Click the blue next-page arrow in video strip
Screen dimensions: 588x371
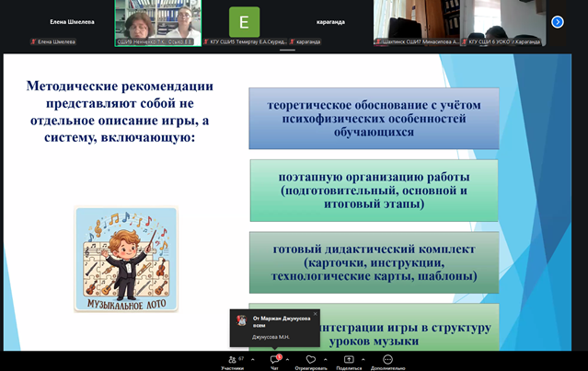[x=558, y=21]
